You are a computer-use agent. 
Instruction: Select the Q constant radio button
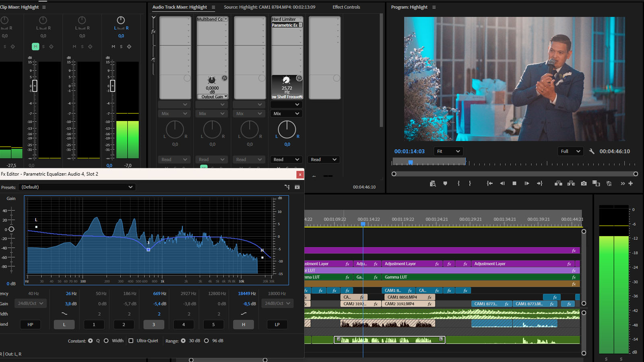91,341
